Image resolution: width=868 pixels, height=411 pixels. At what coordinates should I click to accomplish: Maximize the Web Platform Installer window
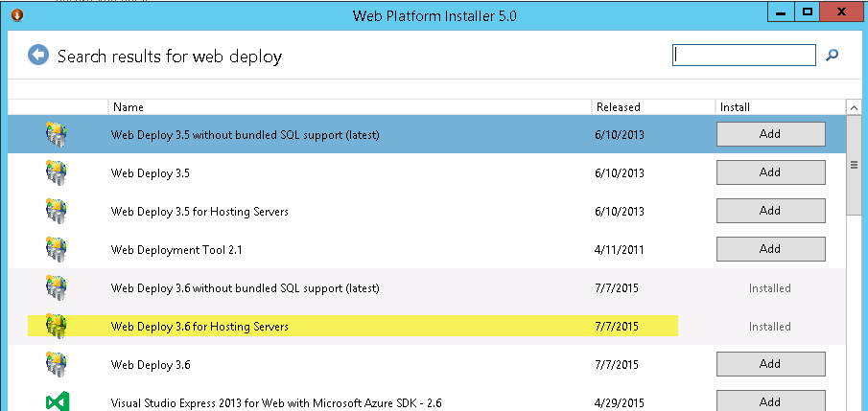808,12
